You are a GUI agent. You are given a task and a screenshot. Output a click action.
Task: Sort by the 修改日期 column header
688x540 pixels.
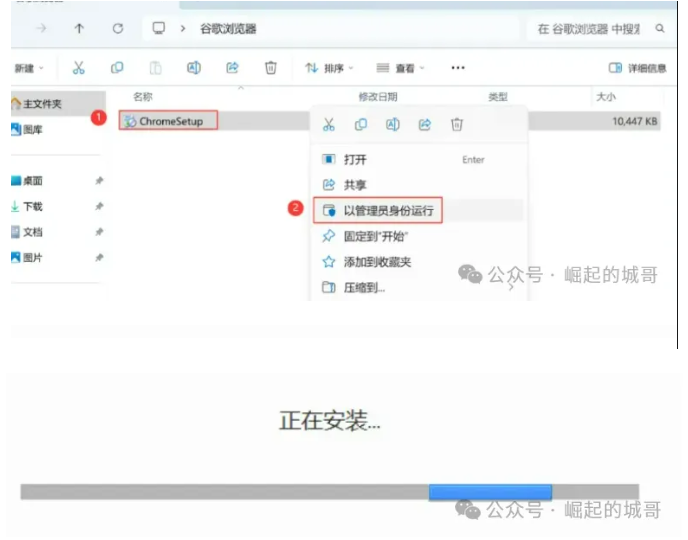pyautogui.click(x=378, y=97)
